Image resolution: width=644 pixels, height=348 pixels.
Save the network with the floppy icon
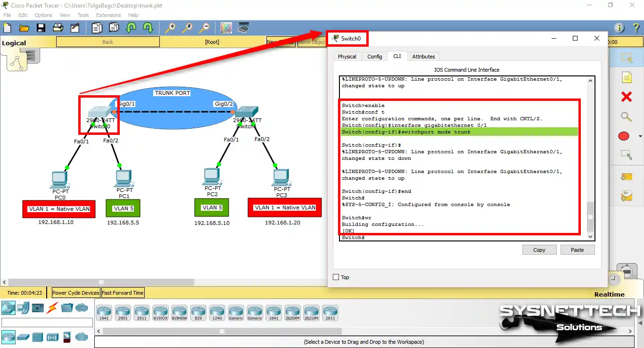pyautogui.click(x=41, y=28)
